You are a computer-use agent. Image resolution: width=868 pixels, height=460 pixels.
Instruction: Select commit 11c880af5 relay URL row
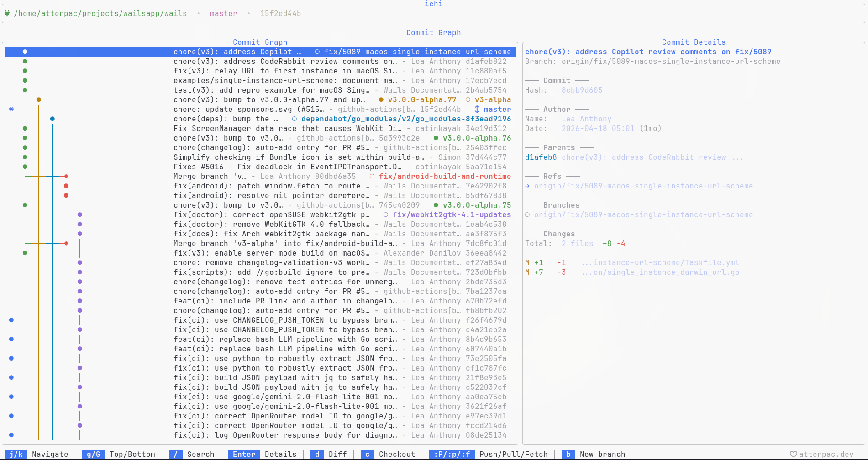pyautogui.click(x=260, y=71)
